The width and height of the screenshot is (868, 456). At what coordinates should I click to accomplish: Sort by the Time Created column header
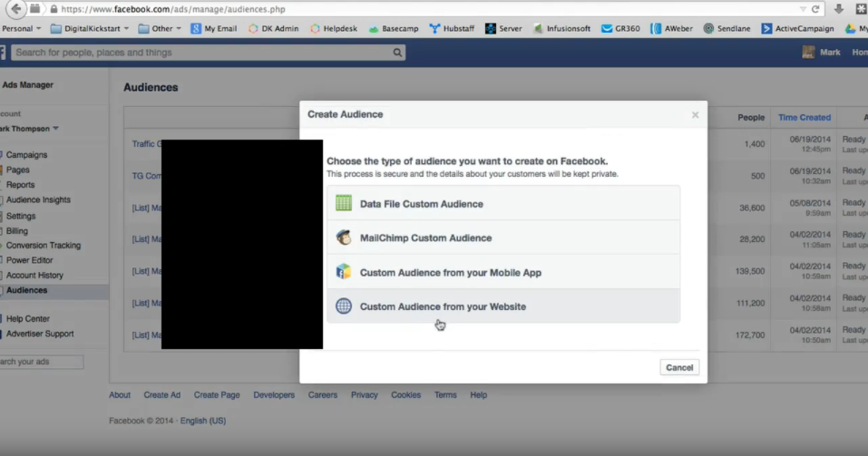tap(805, 117)
